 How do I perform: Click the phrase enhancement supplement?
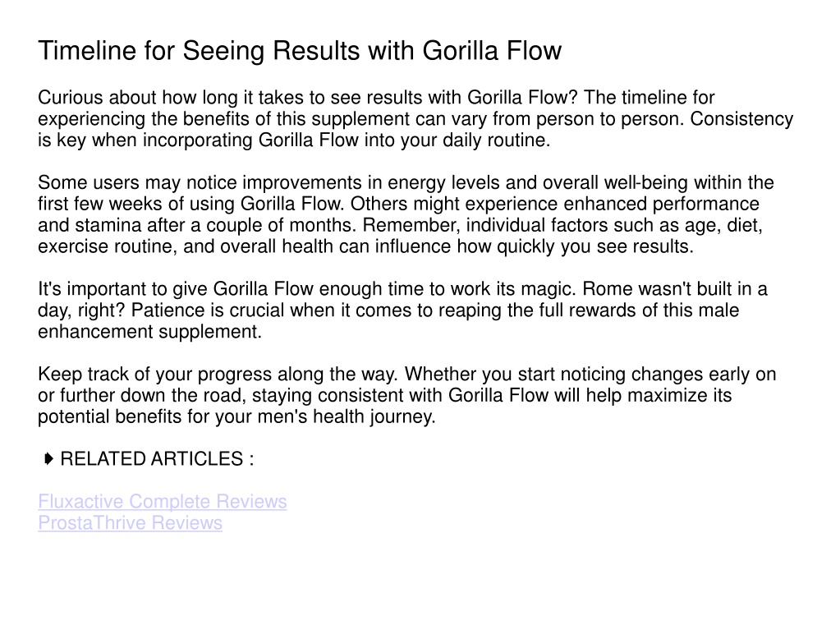pyautogui.click(x=149, y=332)
